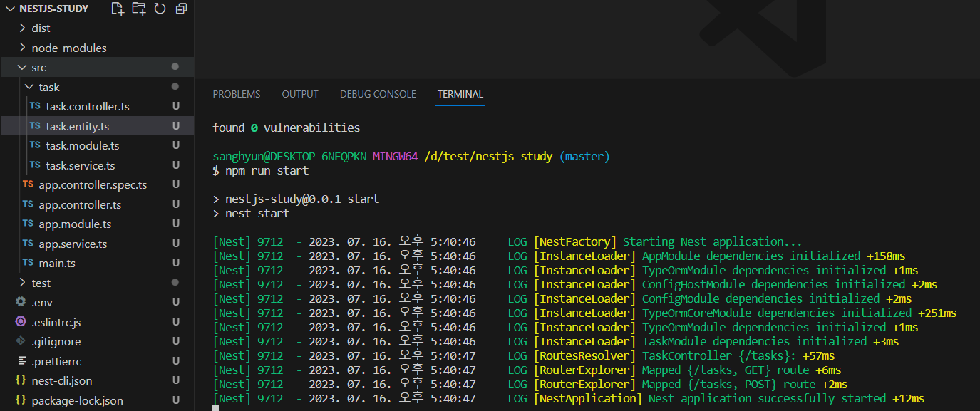The image size is (980, 411).
Task: Click the TS icon of app.module.ts
Action: click(28, 224)
